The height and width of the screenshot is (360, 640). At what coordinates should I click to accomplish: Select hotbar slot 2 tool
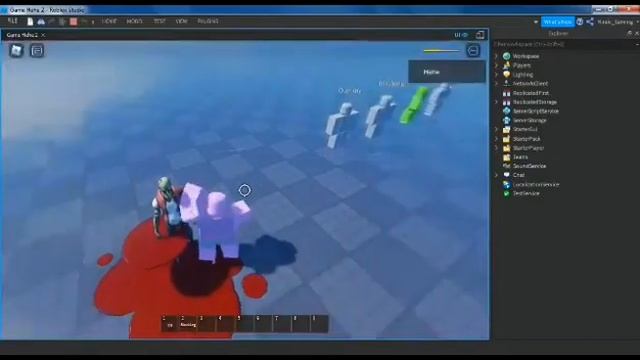[188, 324]
